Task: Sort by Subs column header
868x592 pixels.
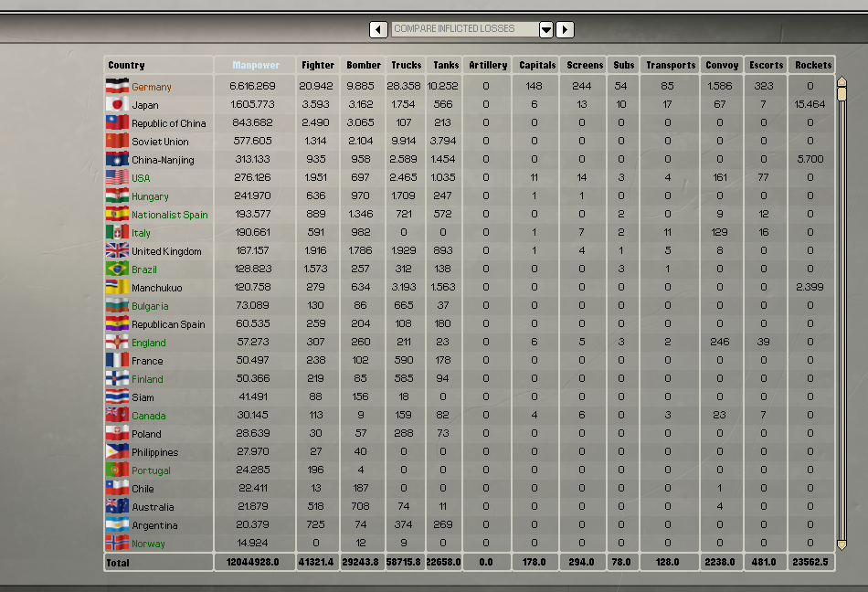Action: click(623, 65)
